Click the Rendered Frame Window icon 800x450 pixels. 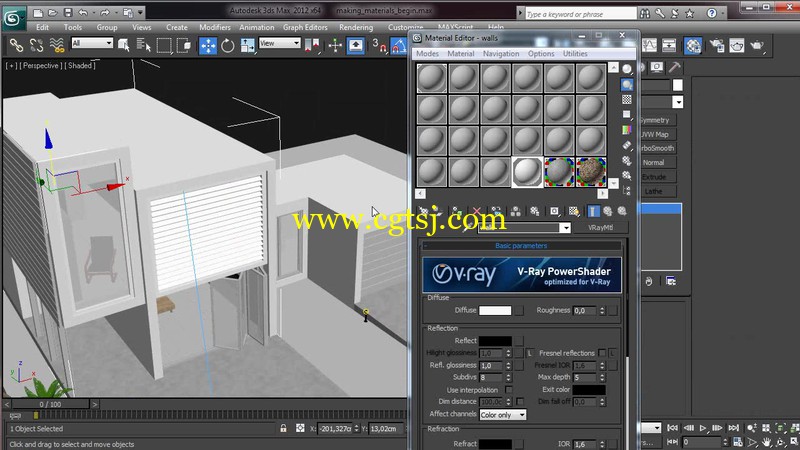[x=736, y=45]
